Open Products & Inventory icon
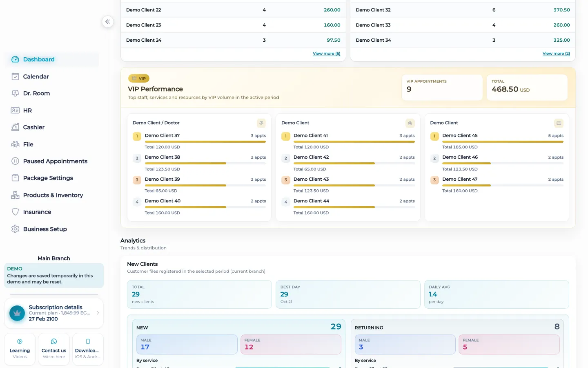588x368 pixels. coord(15,195)
